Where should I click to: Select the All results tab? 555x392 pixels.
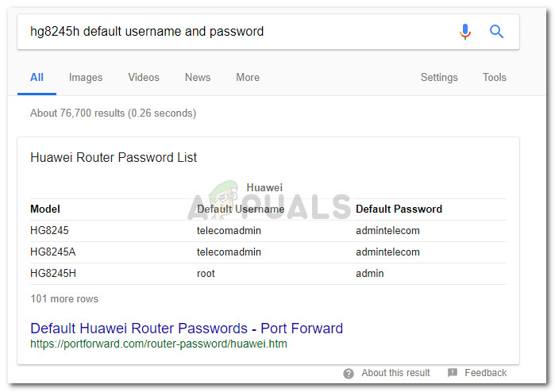point(37,78)
